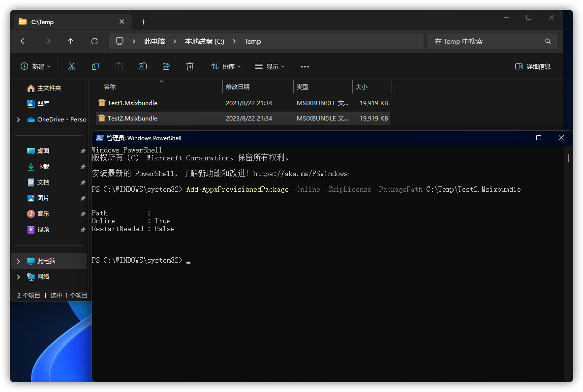
Task: Refresh the Temp folder view
Action: [x=94, y=41]
